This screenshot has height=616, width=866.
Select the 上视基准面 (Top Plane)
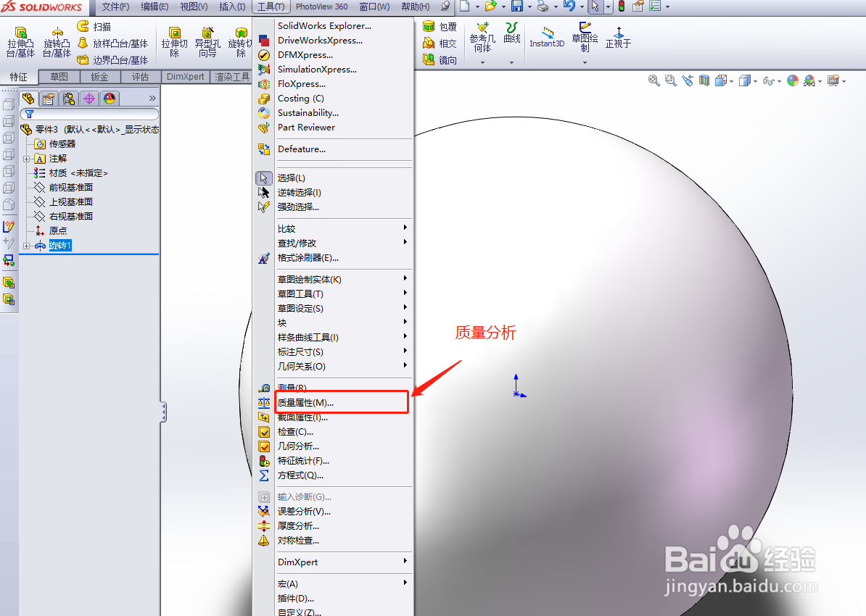pyautogui.click(x=64, y=202)
